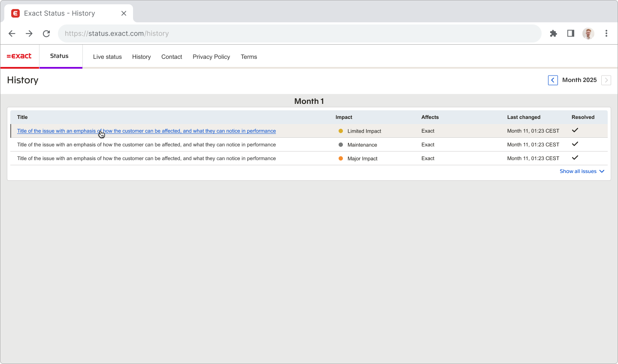This screenshot has width=618, height=364.
Task: Click the next month right chevron
Action: pyautogui.click(x=606, y=80)
